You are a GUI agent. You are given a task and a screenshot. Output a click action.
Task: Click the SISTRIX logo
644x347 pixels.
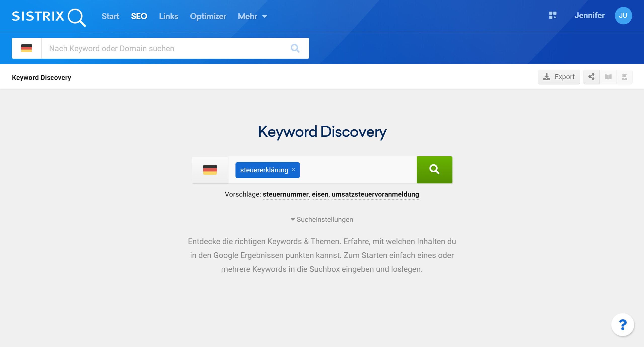click(x=49, y=17)
